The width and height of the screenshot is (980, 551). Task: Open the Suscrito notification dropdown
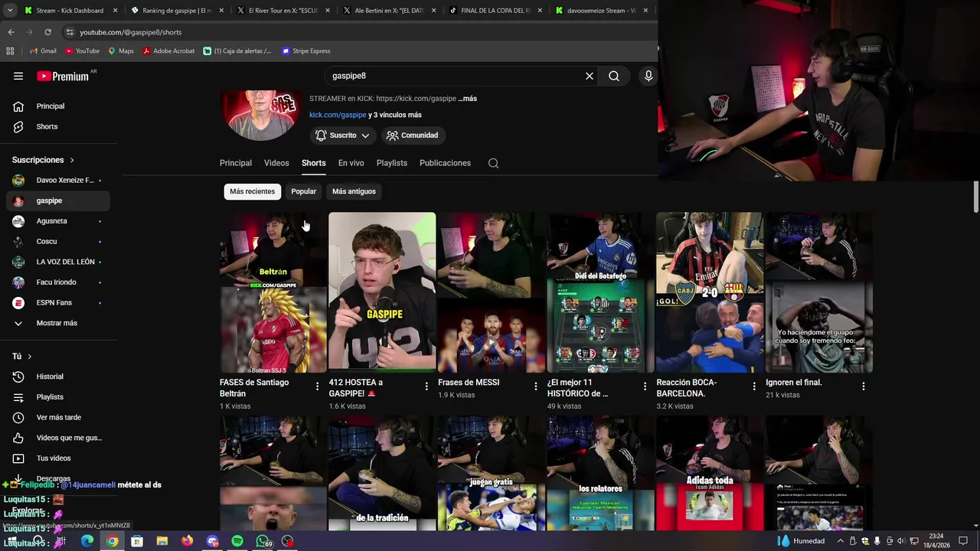[343, 135]
